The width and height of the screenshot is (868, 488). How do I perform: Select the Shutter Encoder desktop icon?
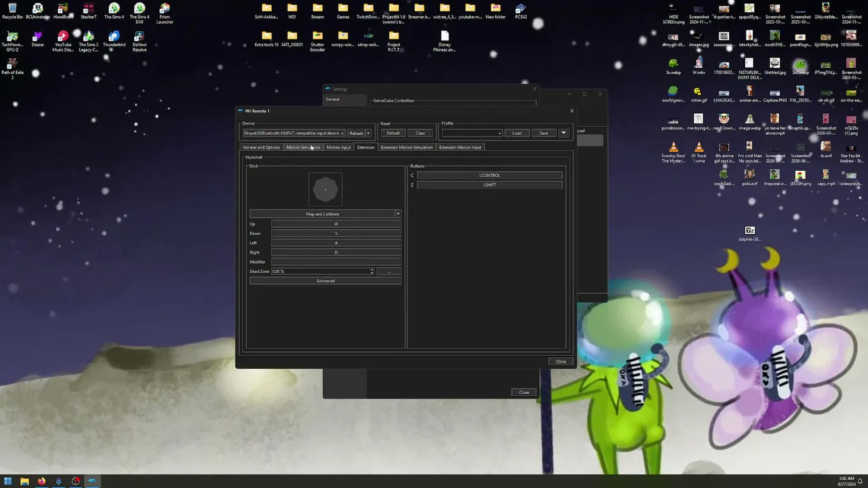click(x=317, y=41)
